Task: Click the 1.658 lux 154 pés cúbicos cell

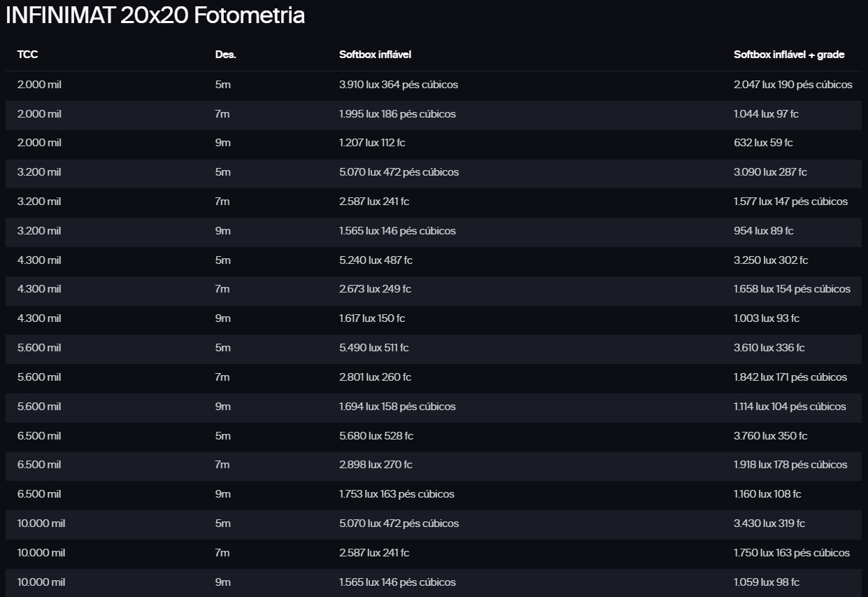Action: [x=792, y=289]
